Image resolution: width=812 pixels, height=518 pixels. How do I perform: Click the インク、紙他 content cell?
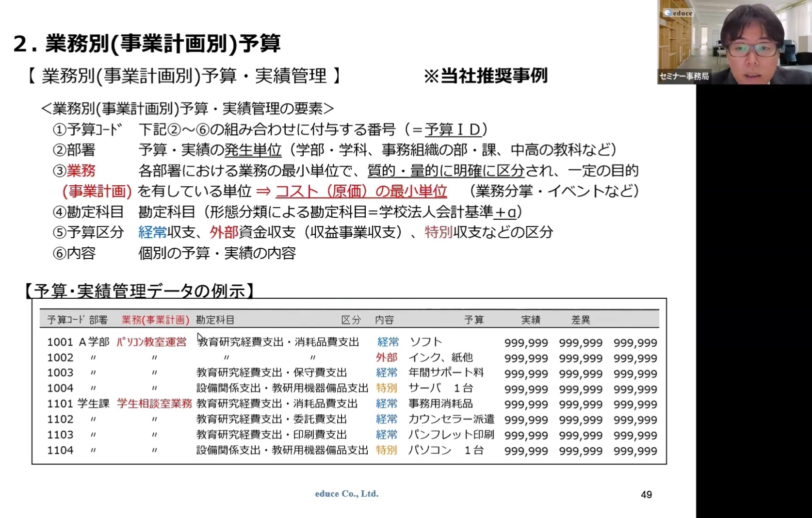point(440,357)
